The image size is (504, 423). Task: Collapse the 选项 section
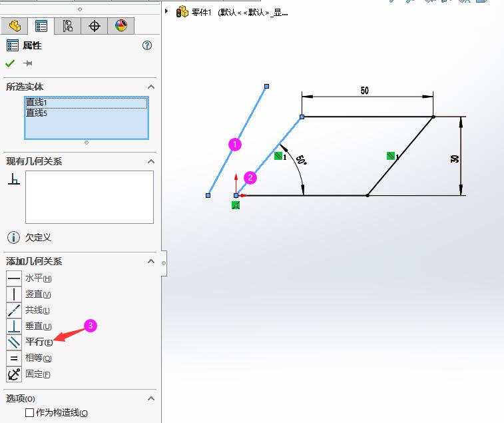150,398
